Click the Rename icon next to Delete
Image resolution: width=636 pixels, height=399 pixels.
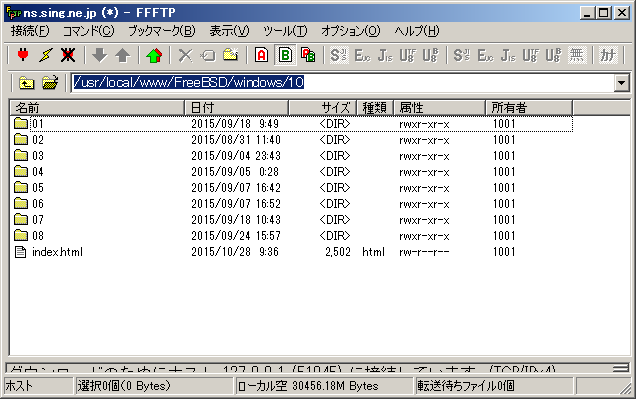(208, 55)
